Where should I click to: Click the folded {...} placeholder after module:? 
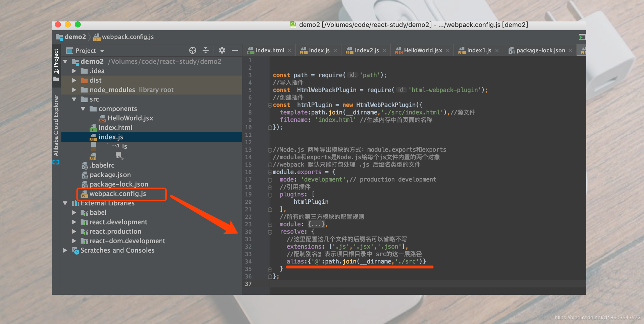click(x=316, y=224)
